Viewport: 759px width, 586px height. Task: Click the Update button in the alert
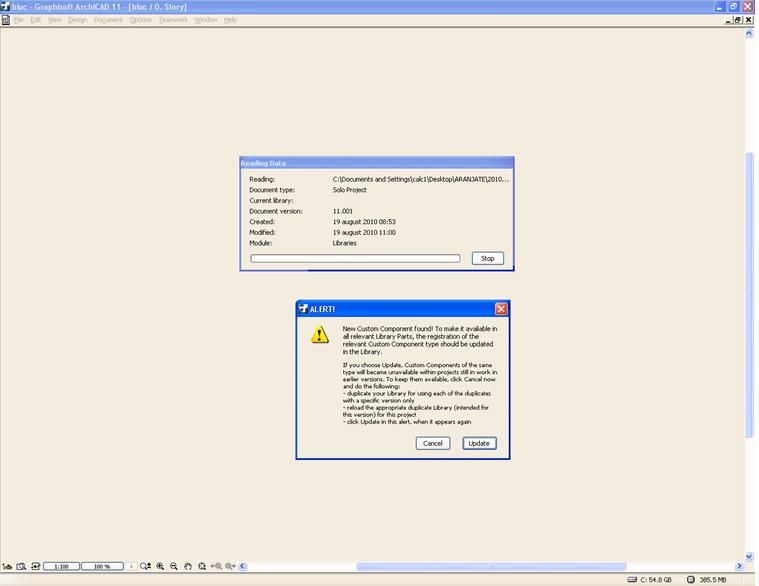pos(479,443)
